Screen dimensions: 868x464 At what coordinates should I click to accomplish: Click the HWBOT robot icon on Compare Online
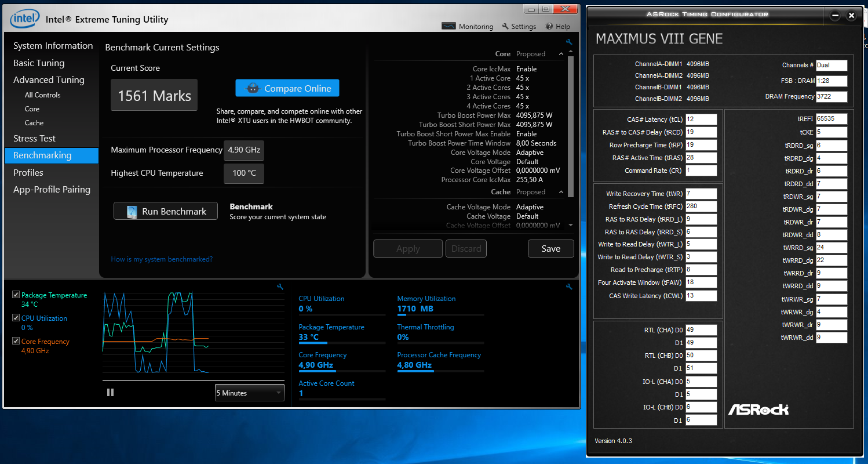click(253, 88)
